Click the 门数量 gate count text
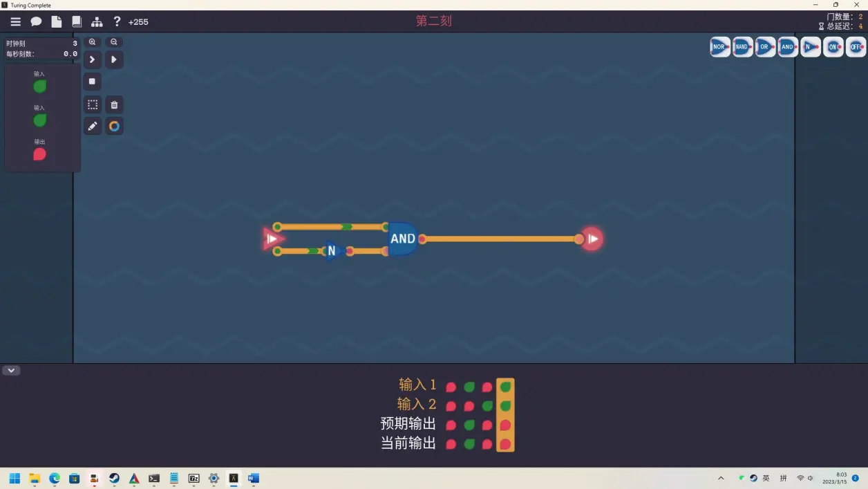This screenshot has height=489, width=868. (x=845, y=17)
